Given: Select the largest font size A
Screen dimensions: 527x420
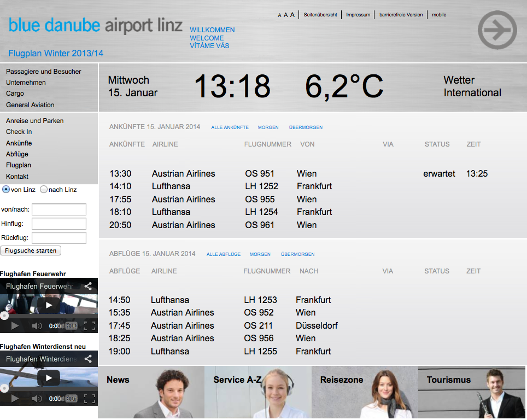Looking at the screenshot, I should click(x=292, y=15).
